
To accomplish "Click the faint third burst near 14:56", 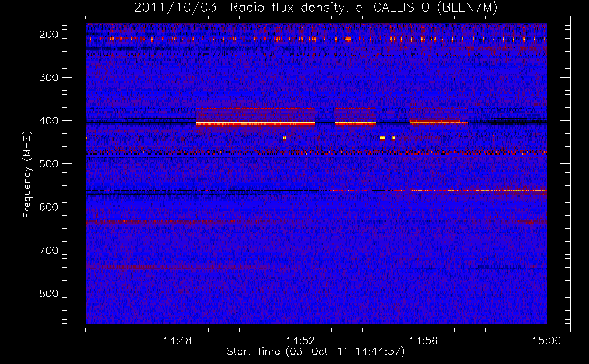I will coord(439,123).
